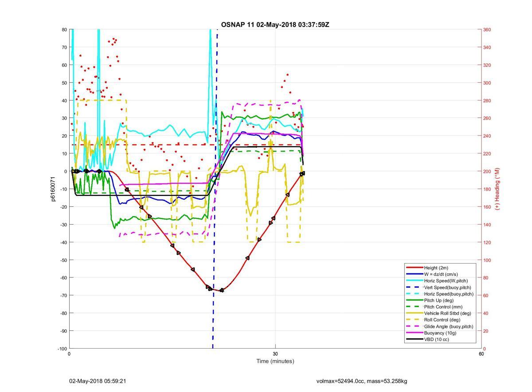Click the heading axis tick label "100"
This screenshot has width=532, height=392.
point(487,260)
